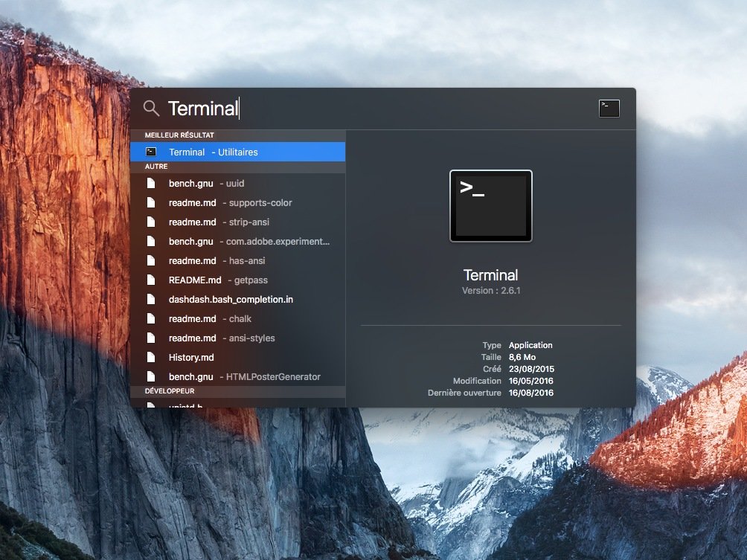Open README.md from getpass
Image resolution: width=747 pixels, height=560 pixels.
pyautogui.click(x=238, y=280)
